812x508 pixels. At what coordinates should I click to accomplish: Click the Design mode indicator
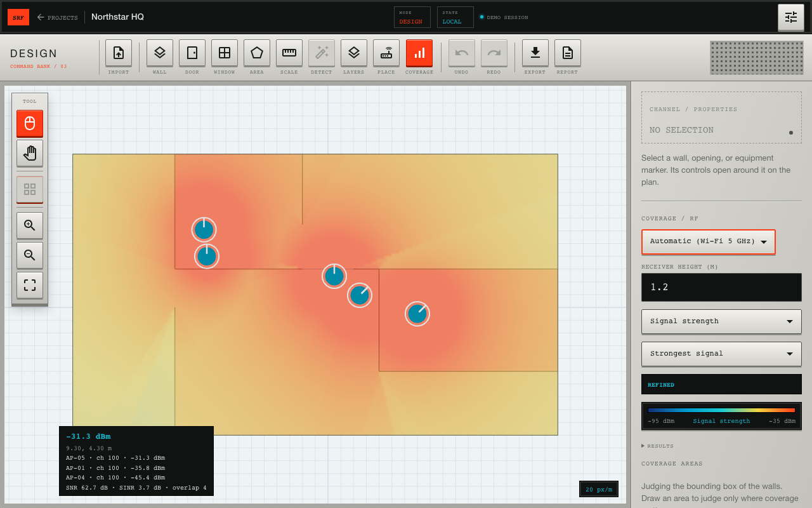412,17
